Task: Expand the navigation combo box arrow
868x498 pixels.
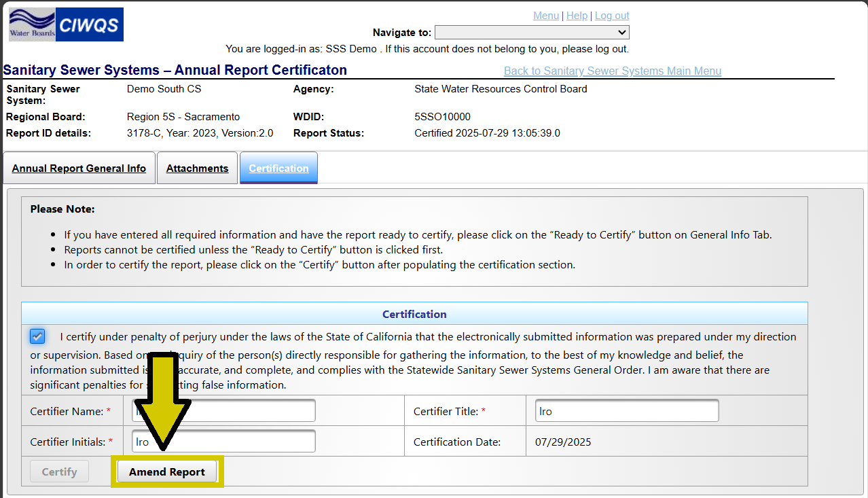Action: [x=623, y=32]
